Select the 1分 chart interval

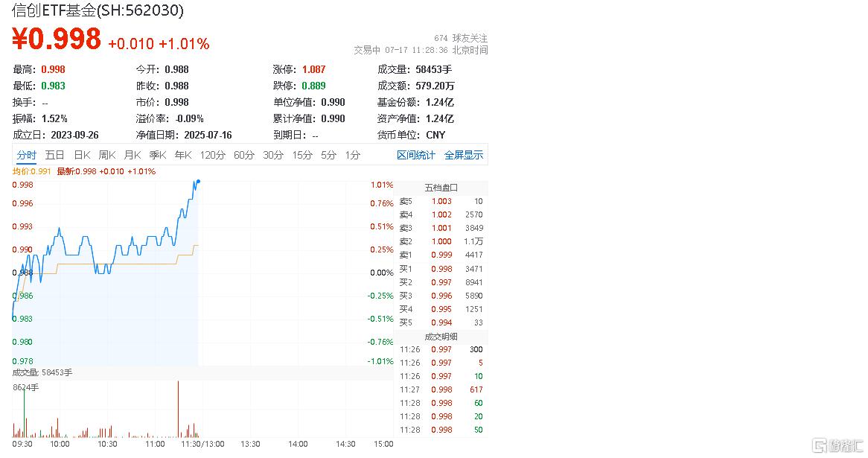pos(353,155)
